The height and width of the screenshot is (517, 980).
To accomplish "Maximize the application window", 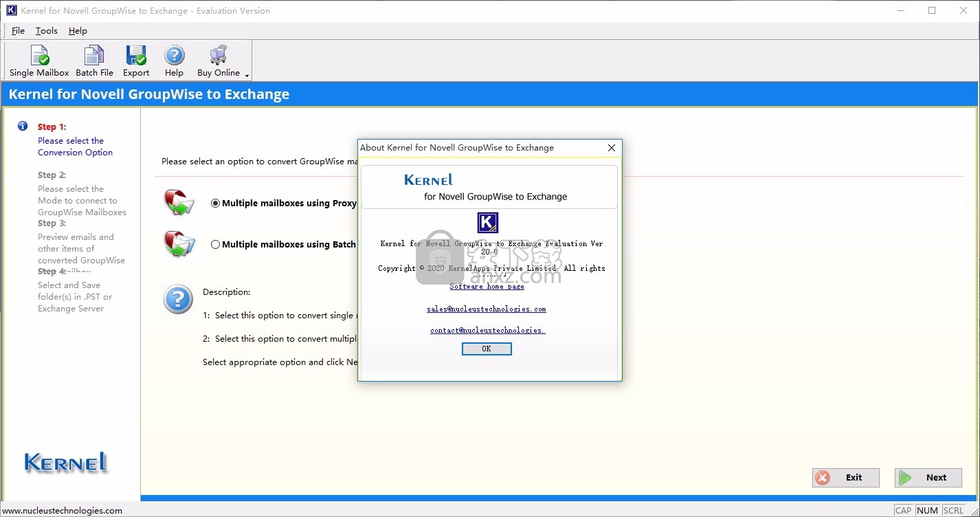I will (932, 10).
